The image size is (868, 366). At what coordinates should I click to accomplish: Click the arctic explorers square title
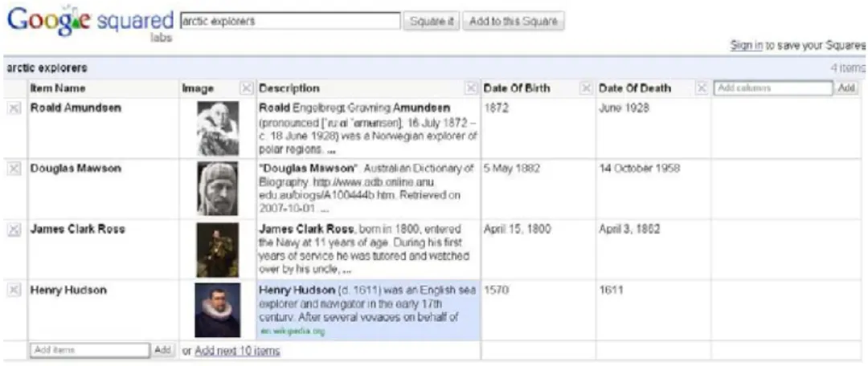pyautogui.click(x=47, y=68)
